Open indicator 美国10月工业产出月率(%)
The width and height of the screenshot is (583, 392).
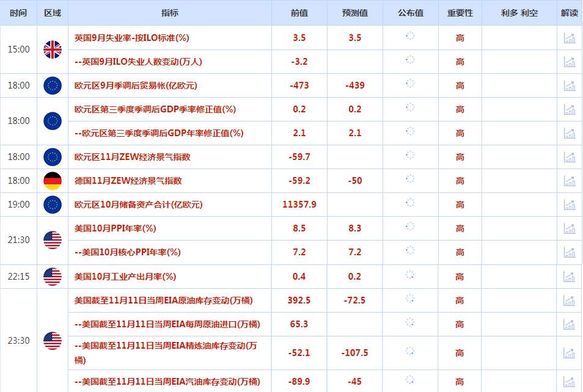click(x=125, y=277)
